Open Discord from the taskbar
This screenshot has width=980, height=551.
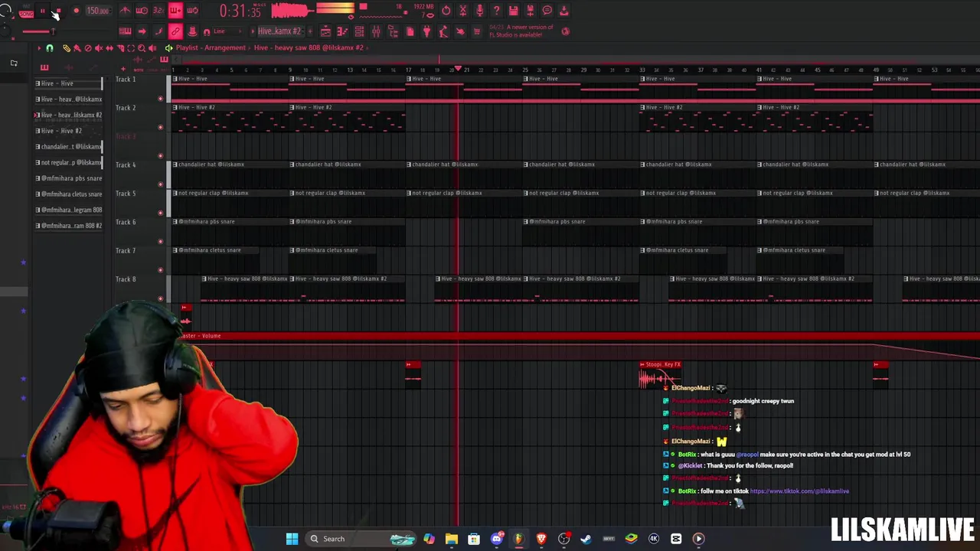[x=496, y=539]
